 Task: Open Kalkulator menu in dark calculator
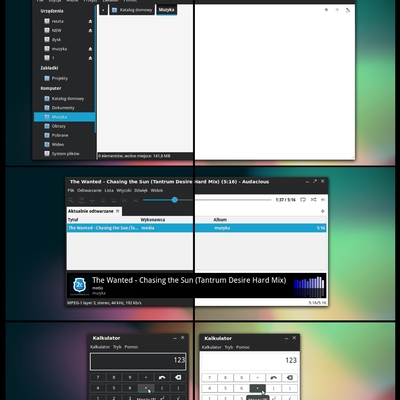(100, 347)
